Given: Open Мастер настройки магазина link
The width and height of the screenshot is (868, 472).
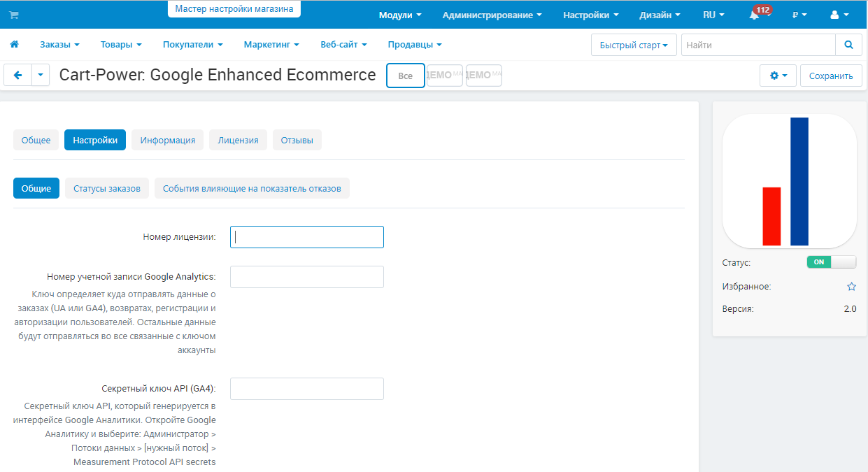Looking at the screenshot, I should click(234, 8).
